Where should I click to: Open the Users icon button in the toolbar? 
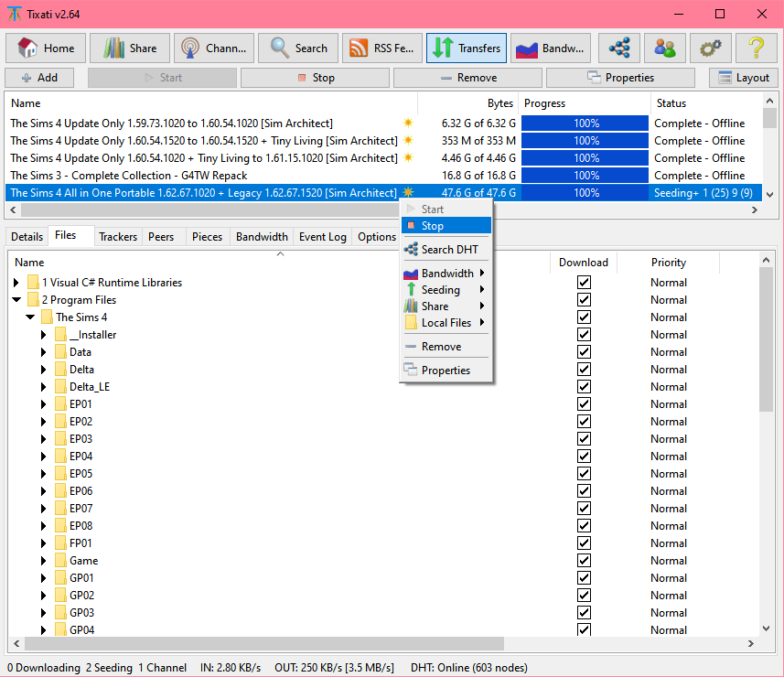[664, 48]
